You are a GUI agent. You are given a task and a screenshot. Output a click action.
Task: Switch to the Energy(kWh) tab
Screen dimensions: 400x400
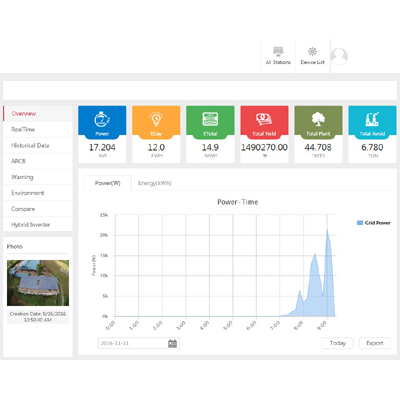point(155,183)
